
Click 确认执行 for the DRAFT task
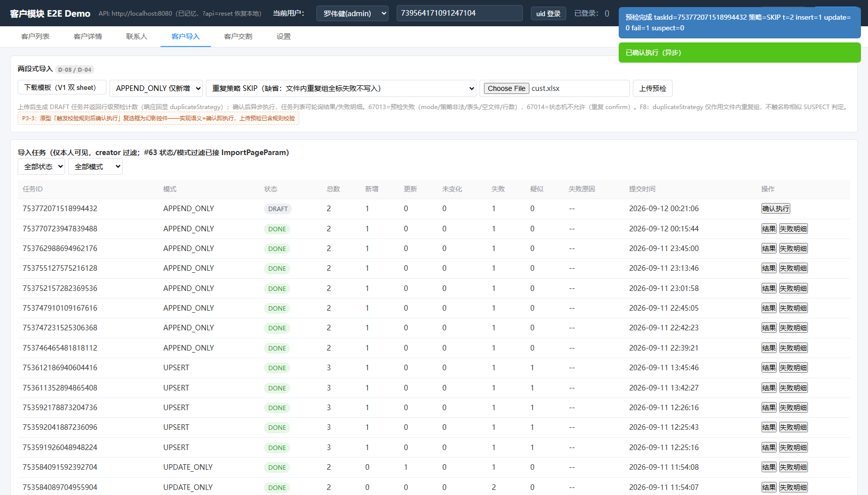click(x=776, y=209)
